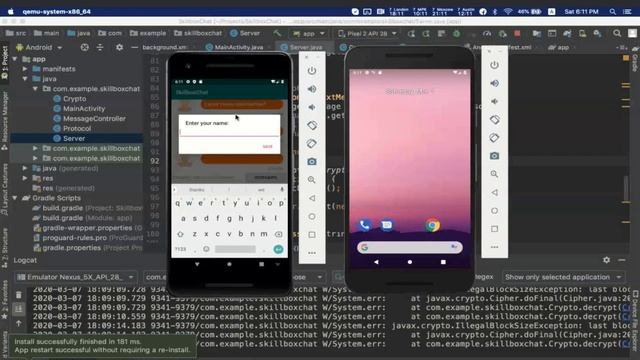The image size is (640, 360).
Task: Expand the manifests folder in project tree
Action: 25,69
